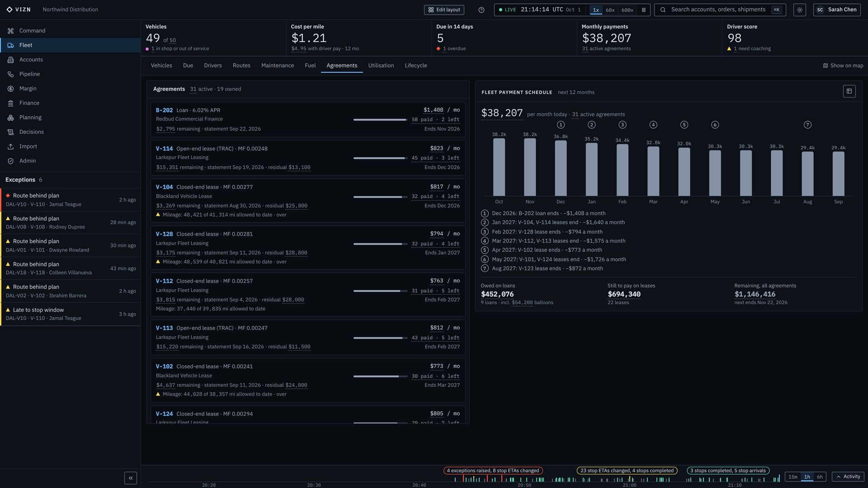Screen dimensions: 868x488
Task: Open agreement B-202 link
Action: [164, 110]
